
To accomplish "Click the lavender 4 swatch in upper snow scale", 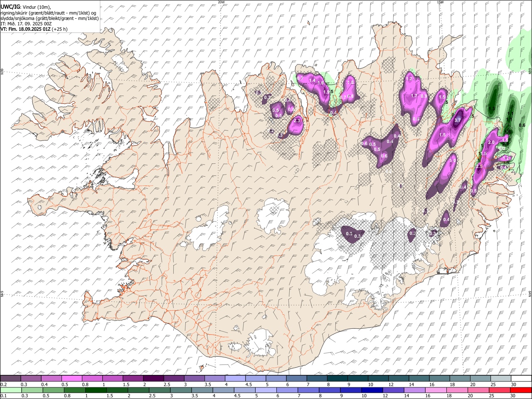I will tap(235, 379).
